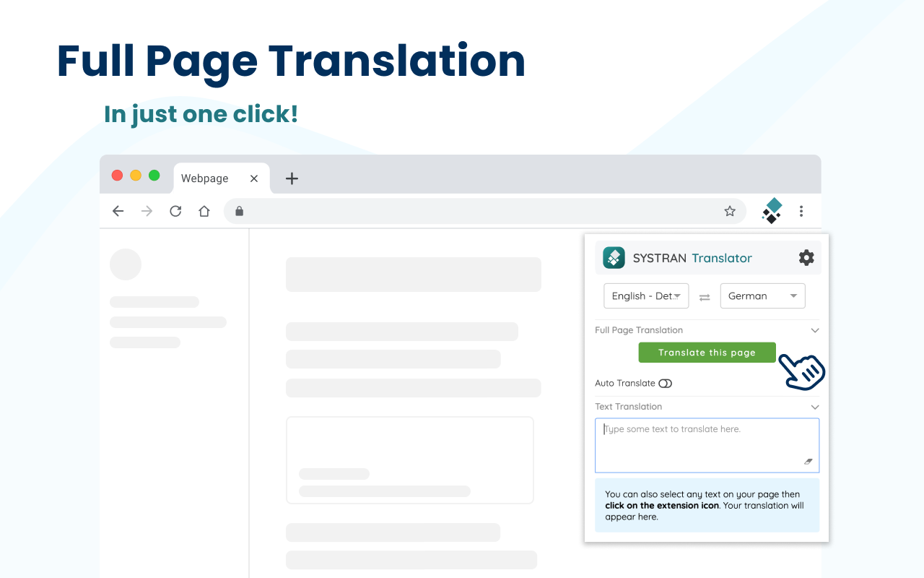Open the German target language dropdown

[762, 296]
